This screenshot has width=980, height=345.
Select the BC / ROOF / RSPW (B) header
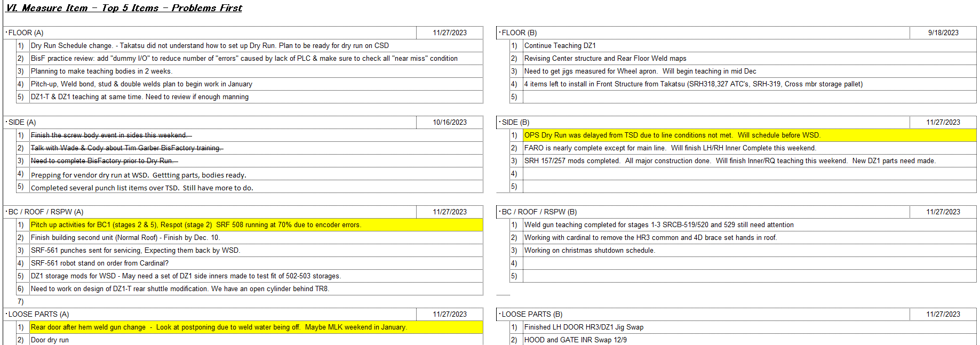[539, 212]
